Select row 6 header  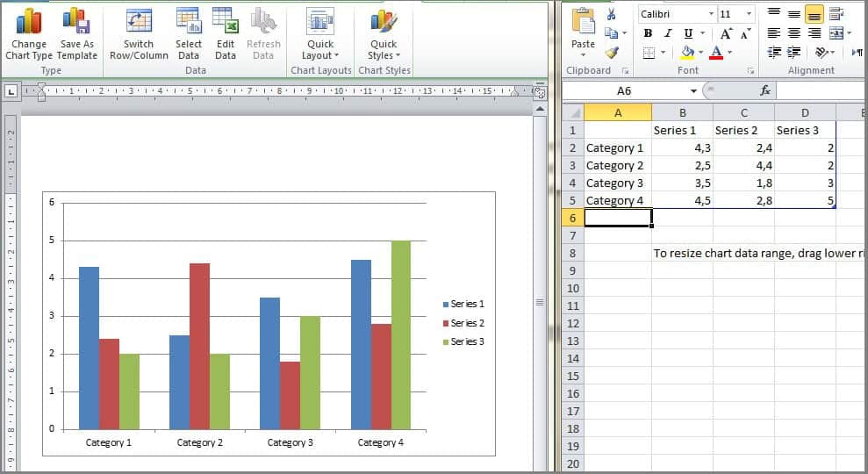573,219
